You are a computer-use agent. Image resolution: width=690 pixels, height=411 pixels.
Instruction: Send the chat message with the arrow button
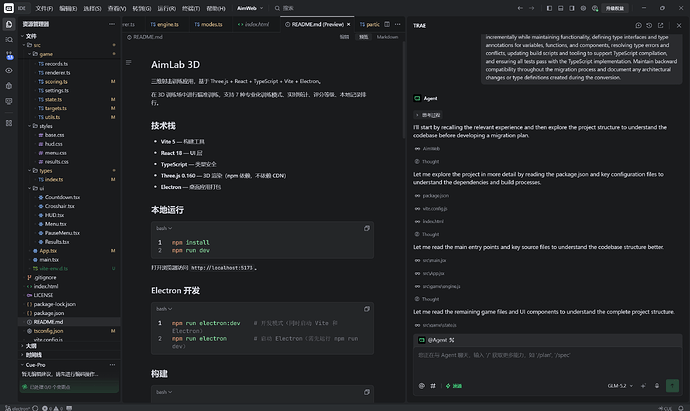tap(672, 386)
